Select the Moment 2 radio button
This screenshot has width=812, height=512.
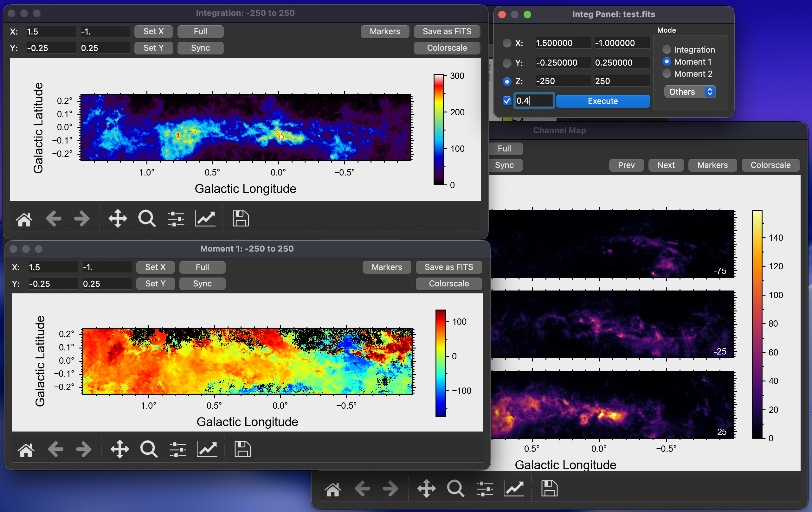[666, 74]
